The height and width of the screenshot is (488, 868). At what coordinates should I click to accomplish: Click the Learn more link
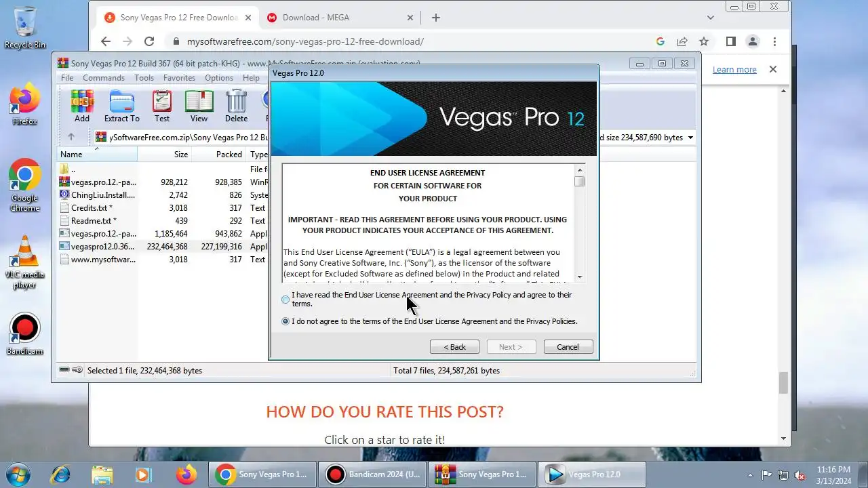734,69
